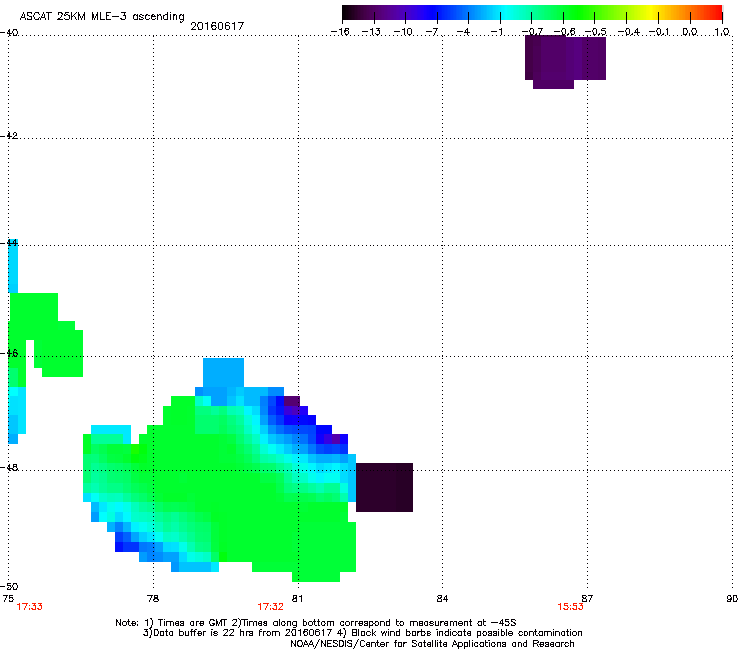
Task: Click the date label 20160617 at top
Action: coord(217,26)
